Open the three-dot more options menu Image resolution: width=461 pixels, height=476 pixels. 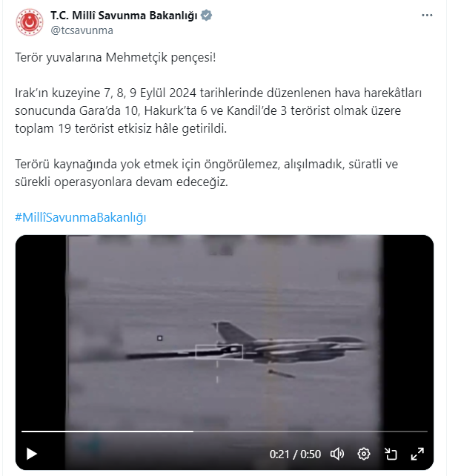[x=427, y=15]
